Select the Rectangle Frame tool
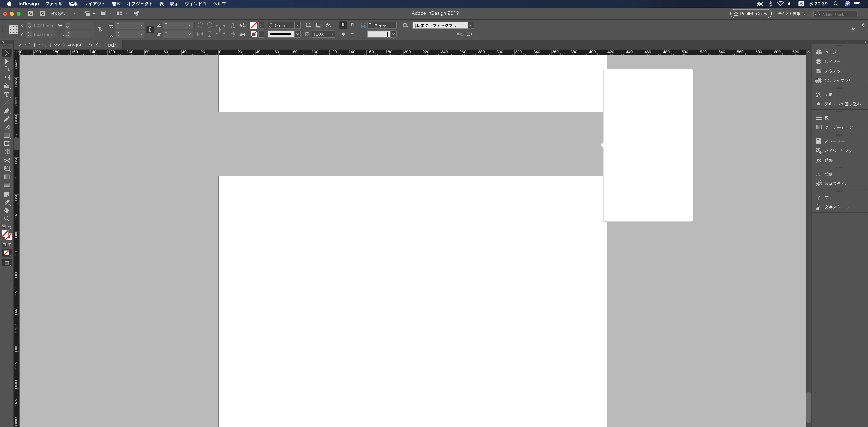This screenshot has width=868, height=427. (6, 127)
